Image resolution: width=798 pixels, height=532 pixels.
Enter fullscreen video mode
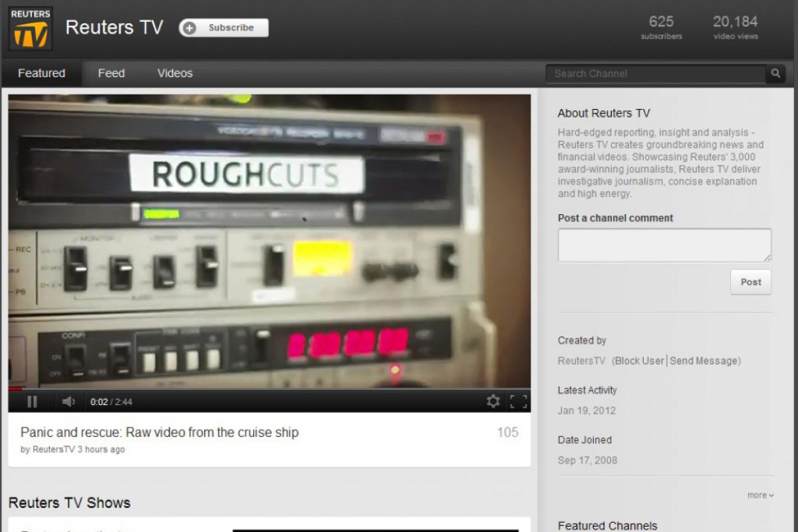(x=518, y=401)
